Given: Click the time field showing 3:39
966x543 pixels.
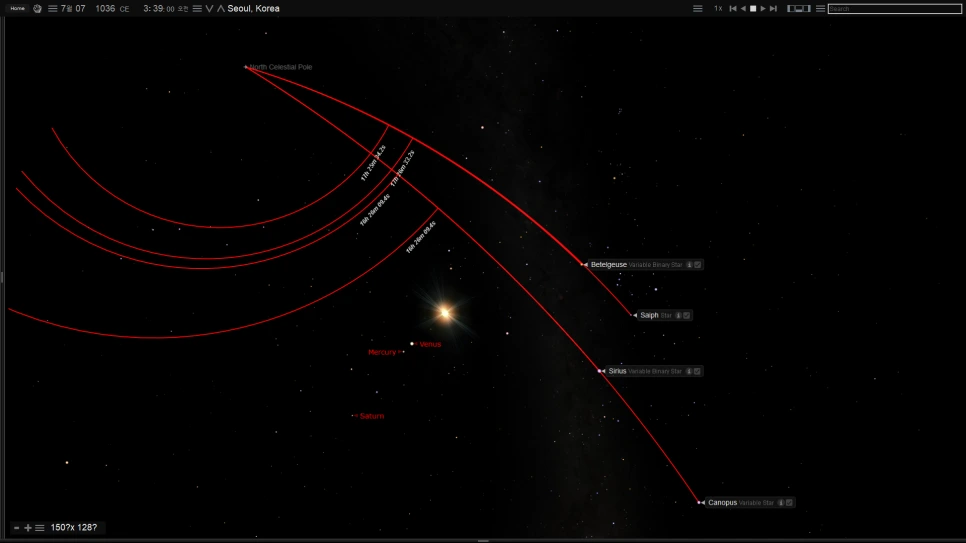Looking at the screenshot, I should click(153, 9).
